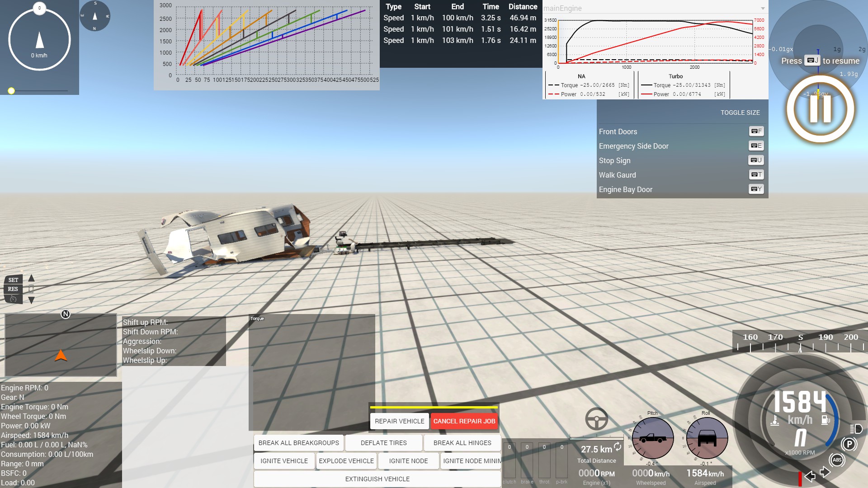Click the BREAK ALL HINGES button

[x=462, y=443]
